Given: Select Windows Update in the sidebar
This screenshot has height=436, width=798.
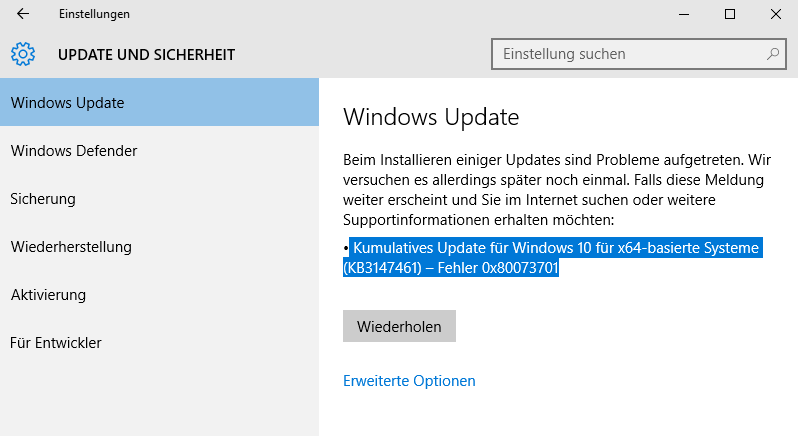Looking at the screenshot, I should (159, 102).
